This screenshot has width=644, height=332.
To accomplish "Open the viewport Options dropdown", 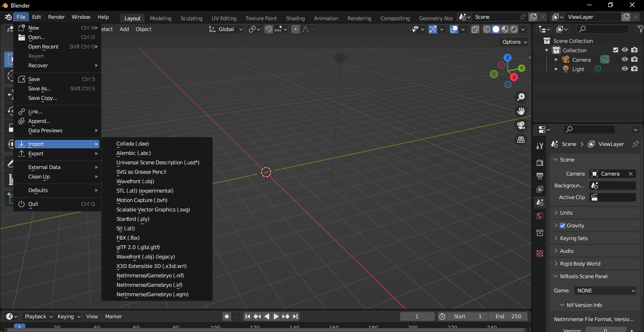I will tap(514, 42).
